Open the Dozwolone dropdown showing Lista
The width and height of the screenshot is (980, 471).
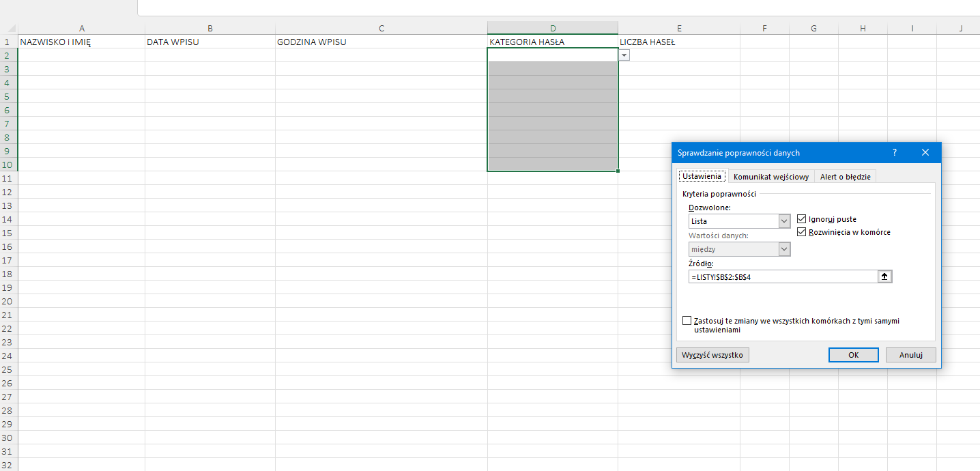coord(784,221)
